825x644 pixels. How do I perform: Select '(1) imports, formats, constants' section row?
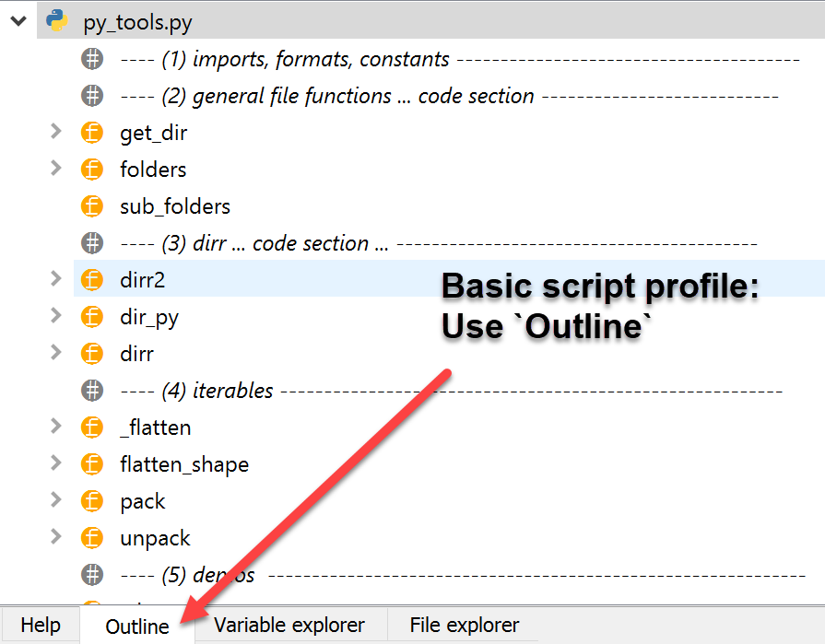pyautogui.click(x=460, y=59)
